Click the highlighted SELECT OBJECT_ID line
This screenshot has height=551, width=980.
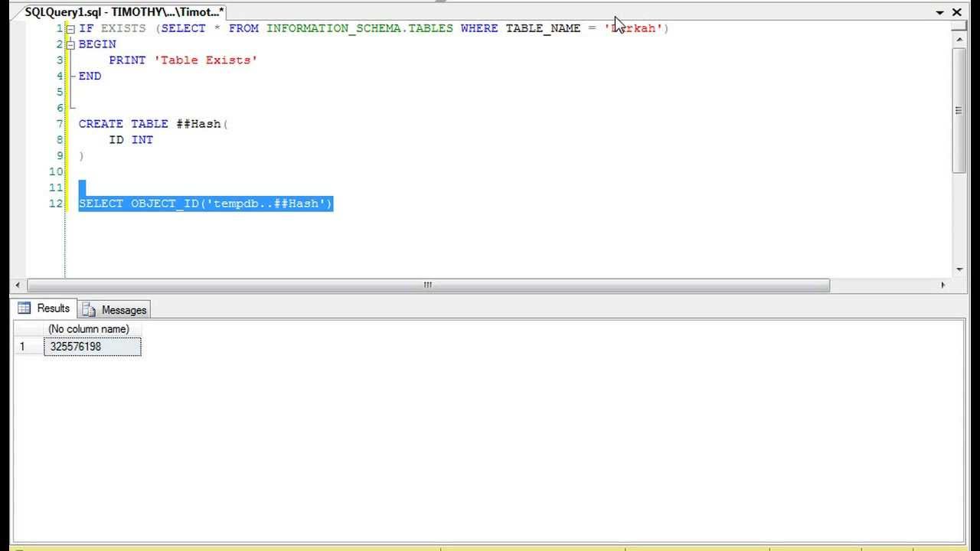pyautogui.click(x=205, y=204)
